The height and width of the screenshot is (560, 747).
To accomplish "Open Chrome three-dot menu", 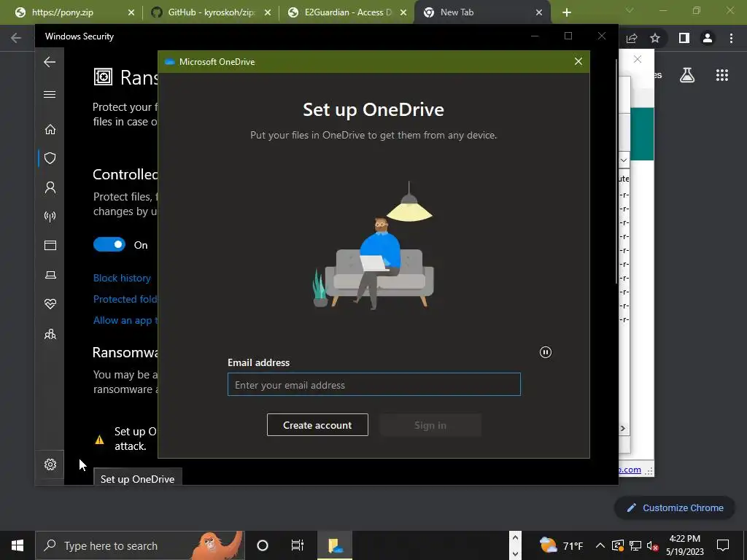I will pyautogui.click(x=731, y=38).
